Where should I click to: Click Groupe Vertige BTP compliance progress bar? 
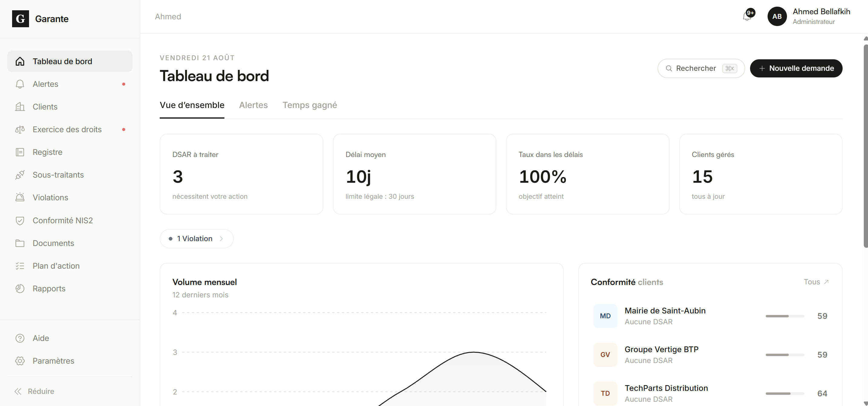point(785,355)
